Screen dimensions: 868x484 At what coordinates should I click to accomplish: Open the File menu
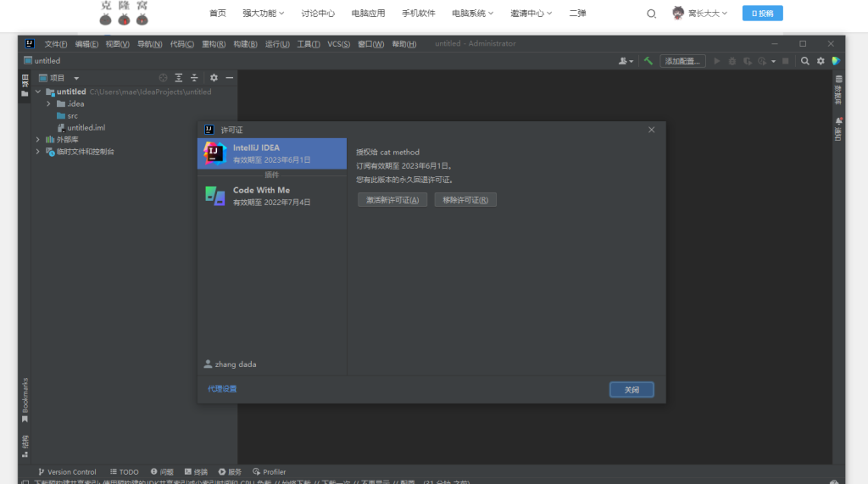click(x=55, y=44)
